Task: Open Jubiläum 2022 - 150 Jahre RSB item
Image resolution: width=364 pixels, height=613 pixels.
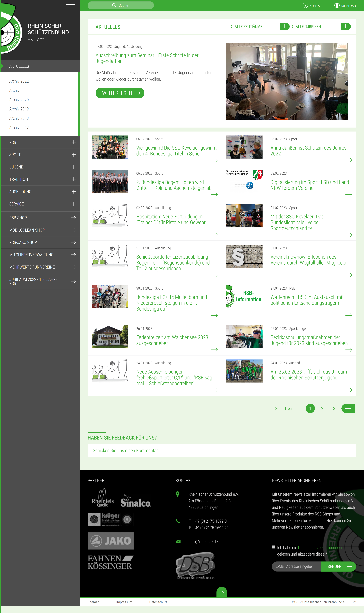Action: click(40, 281)
